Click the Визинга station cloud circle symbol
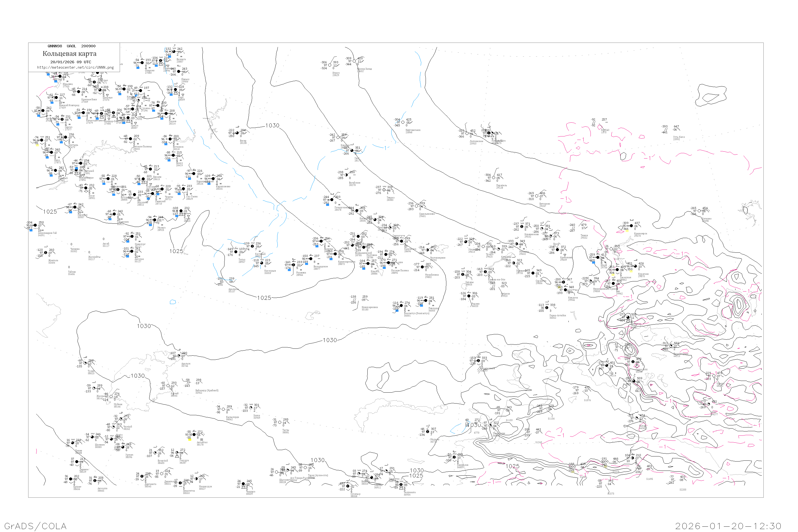This screenshot has height=532, width=798. pyautogui.click(x=173, y=52)
